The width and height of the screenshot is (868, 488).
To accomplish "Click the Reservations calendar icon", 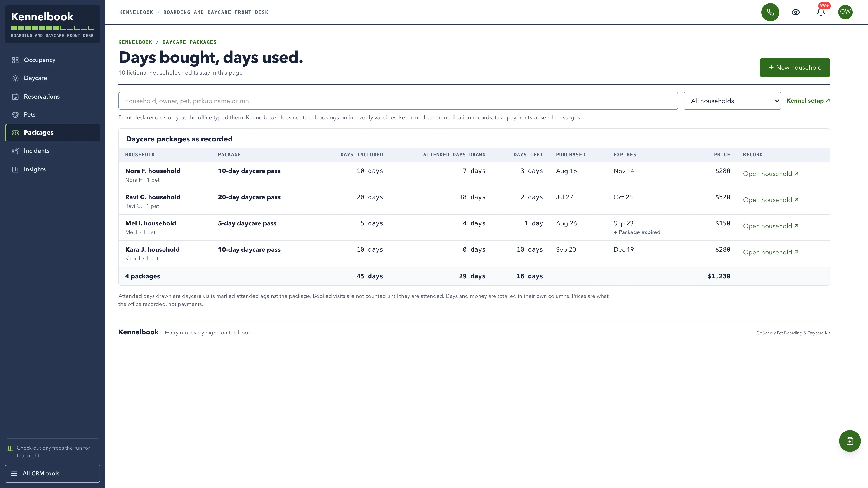I will [x=15, y=97].
